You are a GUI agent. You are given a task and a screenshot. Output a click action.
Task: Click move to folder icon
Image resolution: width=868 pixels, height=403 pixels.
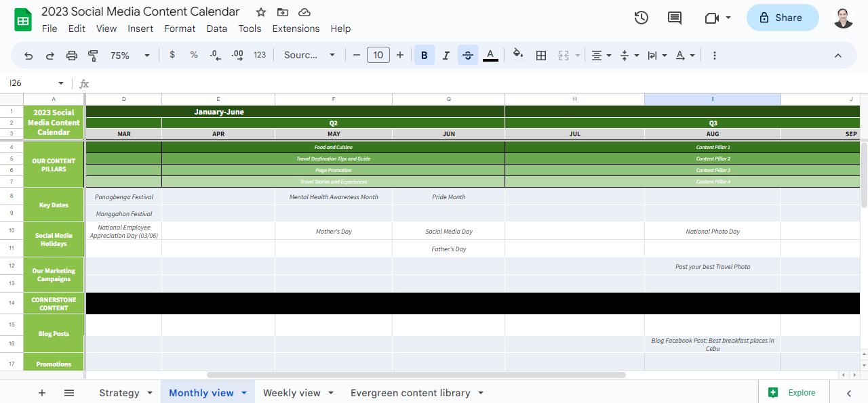coord(283,12)
